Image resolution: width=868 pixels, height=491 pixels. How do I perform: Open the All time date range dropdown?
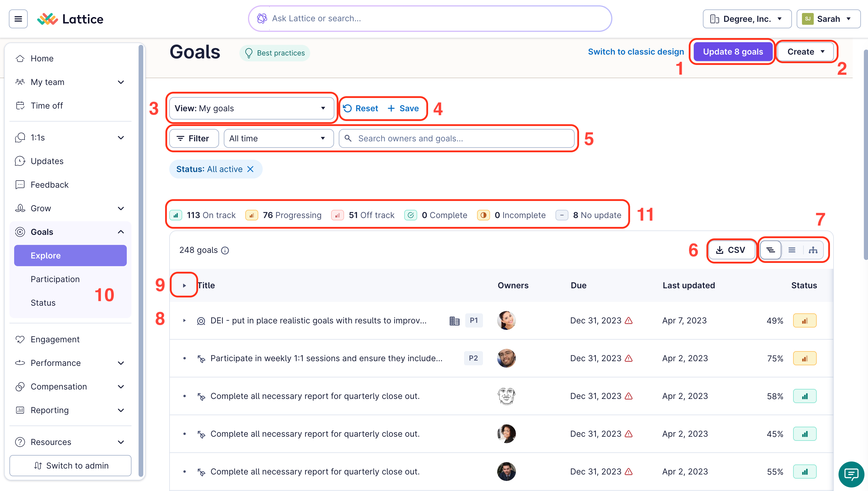point(278,138)
